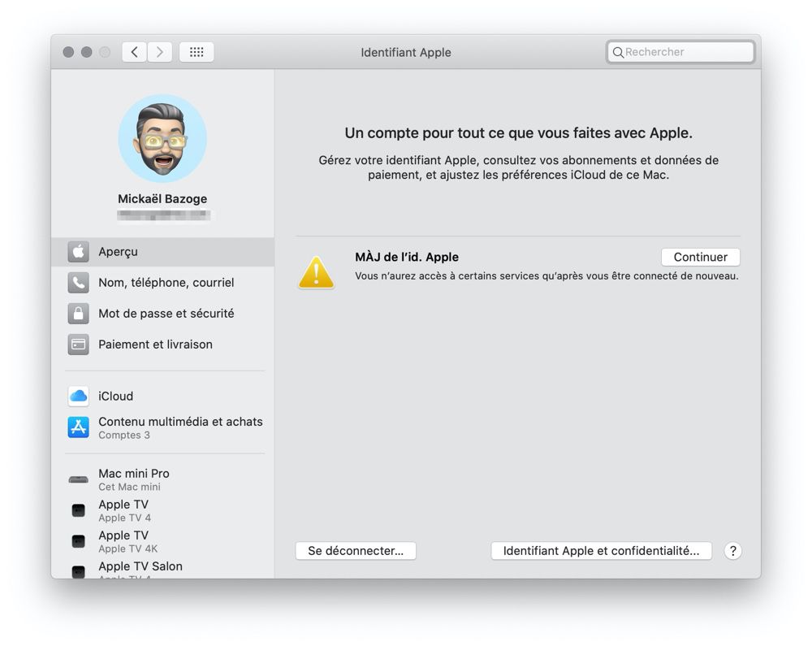
Task: Click the yellow warning triangle icon
Action: point(316,272)
